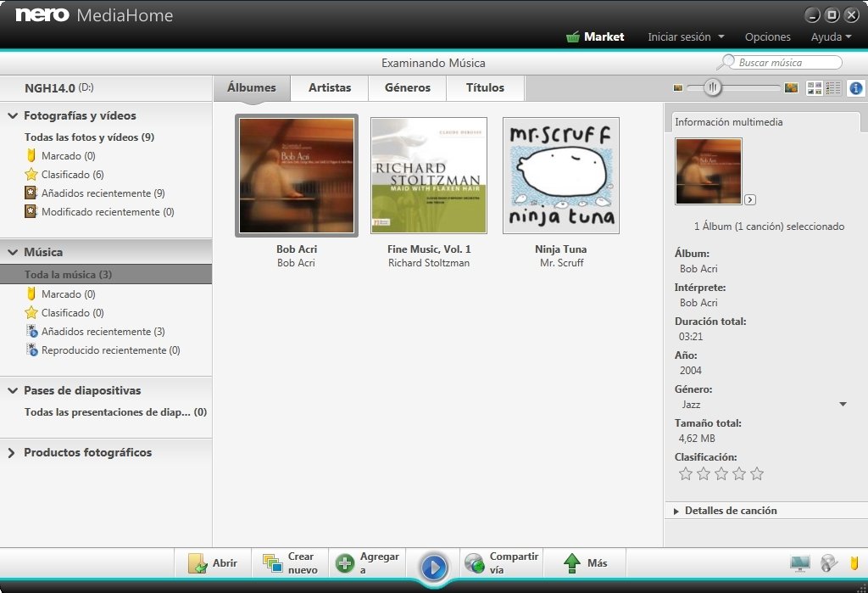Click the Market link text
Image resolution: width=868 pixels, height=593 pixels.
tap(604, 37)
